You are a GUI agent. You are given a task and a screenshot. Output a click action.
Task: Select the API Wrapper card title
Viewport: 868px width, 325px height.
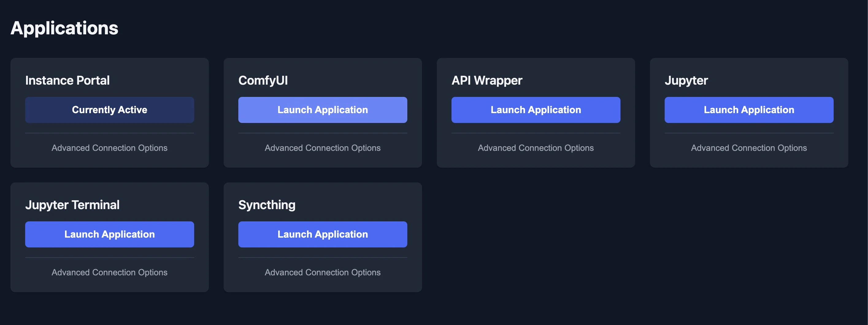(486, 80)
